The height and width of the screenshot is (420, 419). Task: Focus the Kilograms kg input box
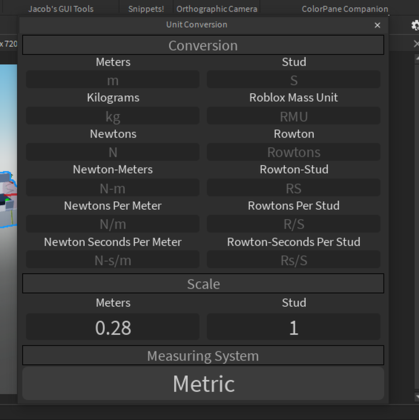tap(113, 116)
